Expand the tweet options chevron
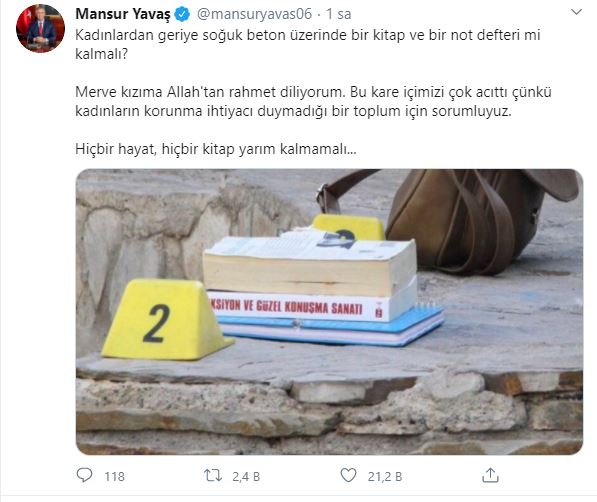Viewport: 597px width, 502px height. [x=576, y=12]
